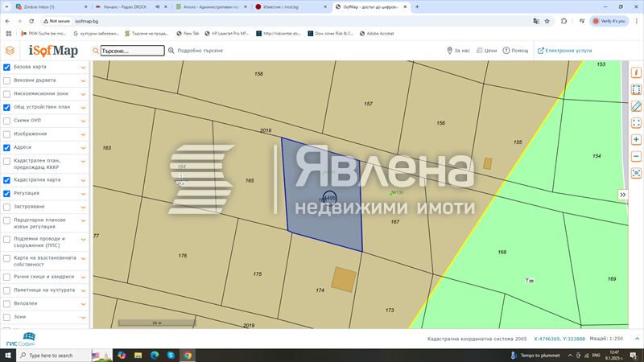
Task: Uncheck the Общ устройствен план layer
Action: pos(6,108)
